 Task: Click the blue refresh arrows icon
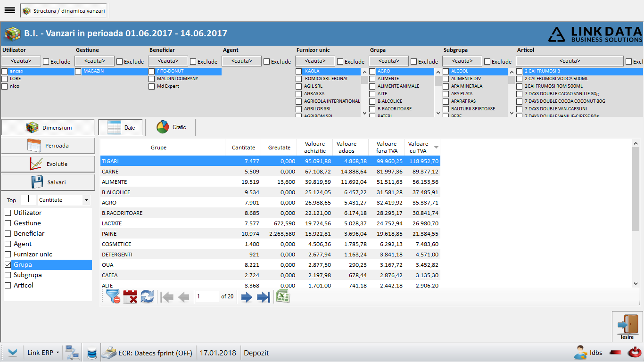pos(147,296)
